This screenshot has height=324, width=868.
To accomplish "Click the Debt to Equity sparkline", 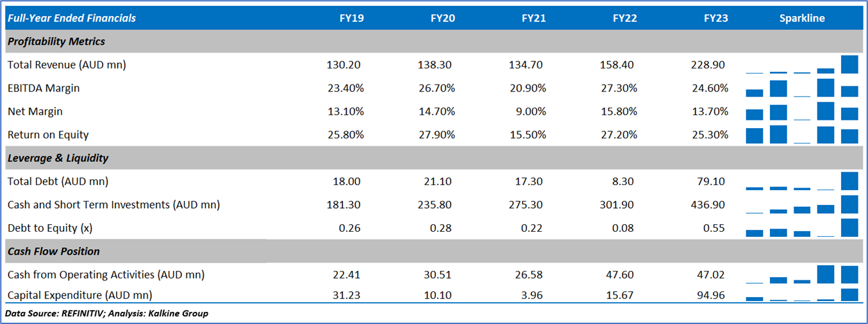I will click(x=801, y=228).
